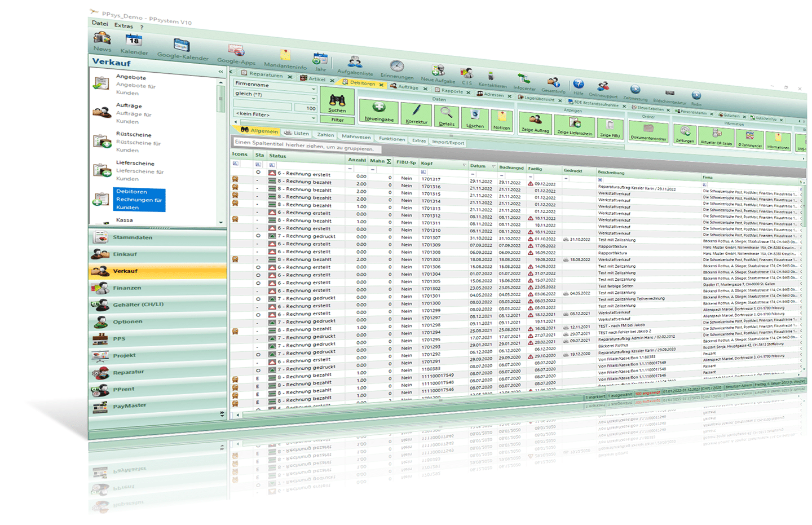Image resolution: width=812 pixels, height=525 pixels.
Task: Click the Korrektur pen button
Action: 416,113
